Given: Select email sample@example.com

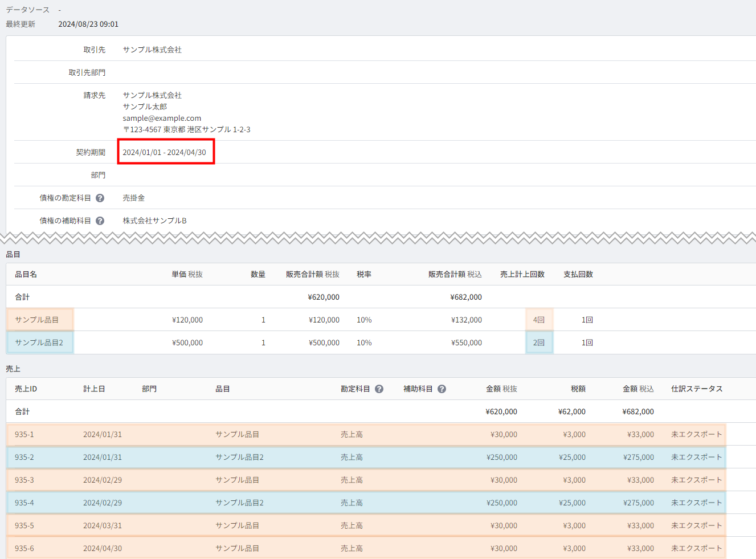Looking at the screenshot, I should point(162,118).
